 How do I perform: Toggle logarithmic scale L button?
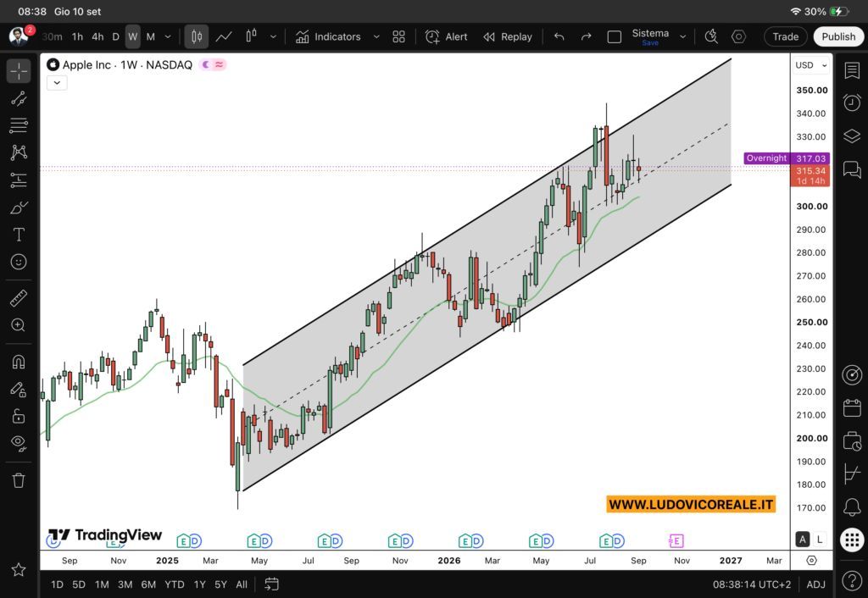click(820, 540)
